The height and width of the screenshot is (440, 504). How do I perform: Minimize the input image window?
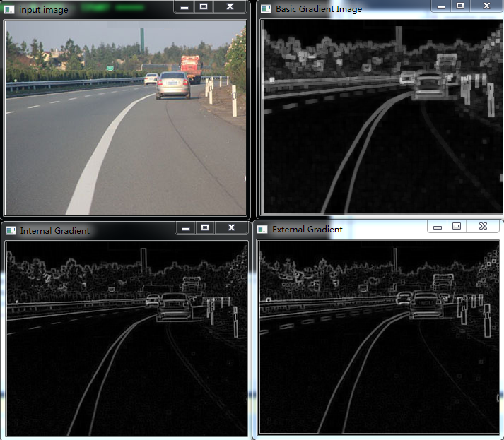point(184,7)
